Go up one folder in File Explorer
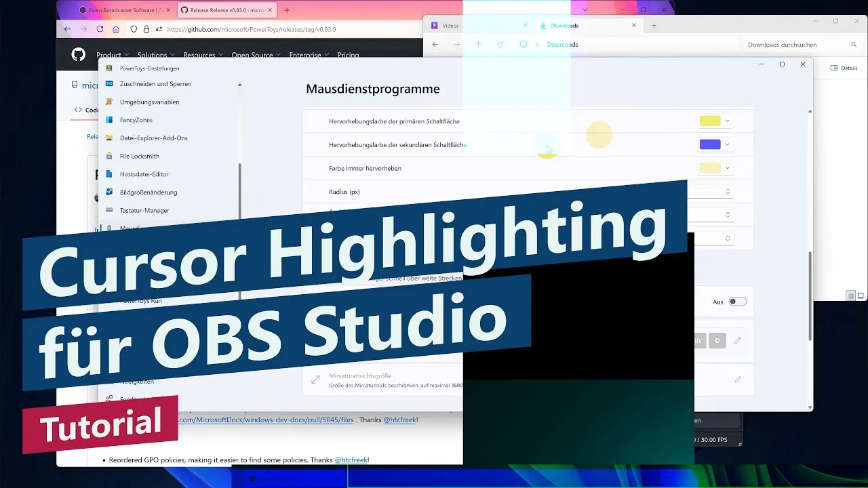Screen dimensions: 868x488 pyautogui.click(x=478, y=45)
